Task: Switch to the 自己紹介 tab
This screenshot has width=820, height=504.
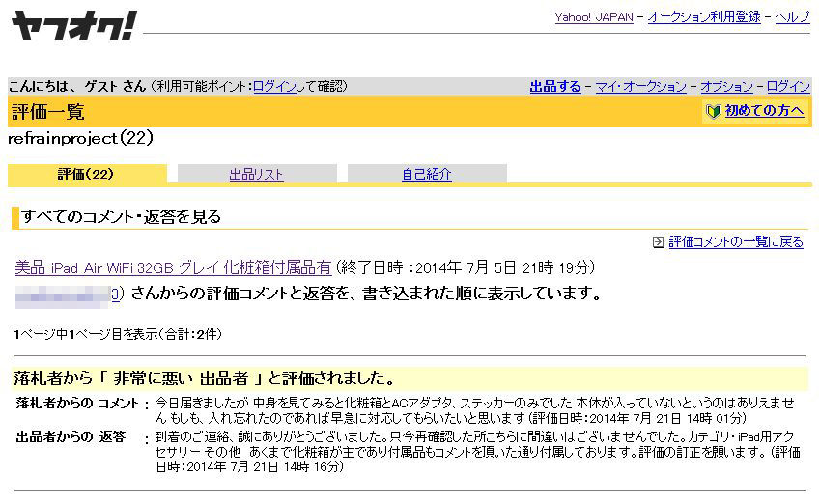Action: pos(426,174)
